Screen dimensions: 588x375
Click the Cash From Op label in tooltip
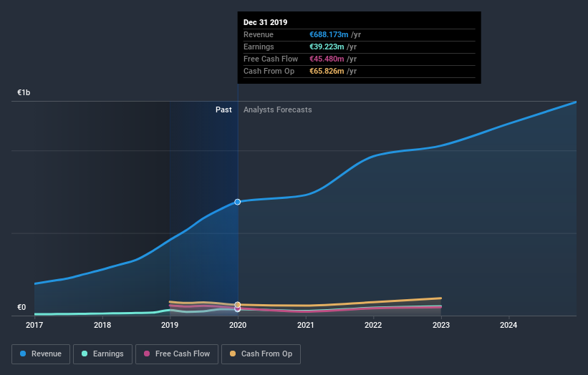[269, 71]
